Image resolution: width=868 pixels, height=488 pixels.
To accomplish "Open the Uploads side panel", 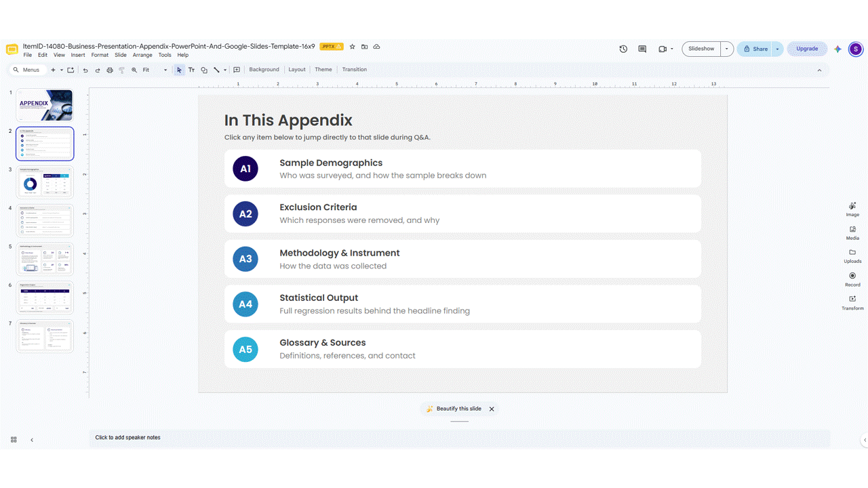I will [x=852, y=256].
